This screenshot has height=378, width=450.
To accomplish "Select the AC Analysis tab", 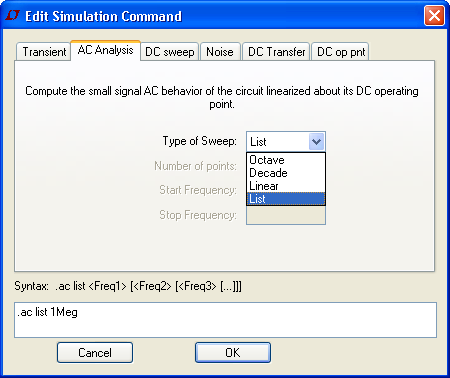I will click(105, 50).
